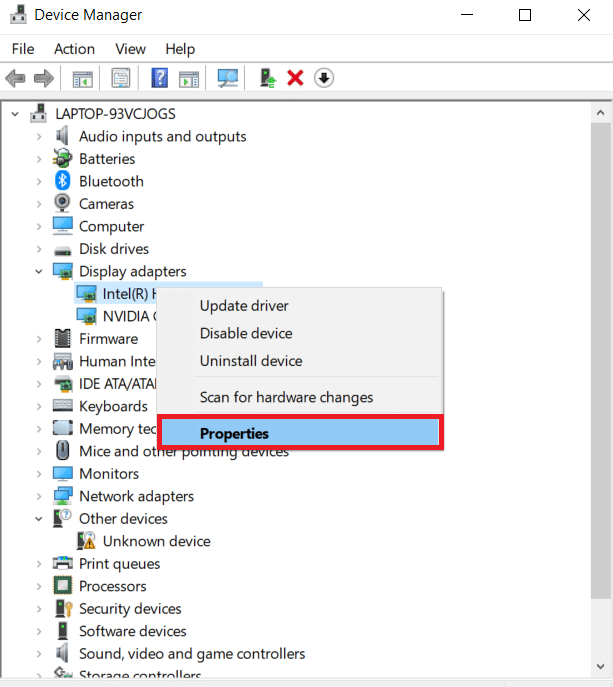Click Uninstall device in the context menu
Image resolution: width=613 pixels, height=687 pixels.
coord(250,361)
